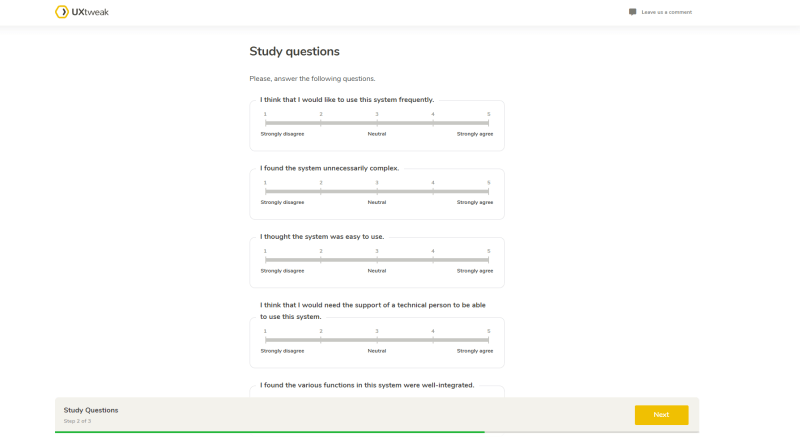This screenshot has width=800, height=438.
Task: Select 1 on 'technical person support' slider
Action: [x=265, y=340]
